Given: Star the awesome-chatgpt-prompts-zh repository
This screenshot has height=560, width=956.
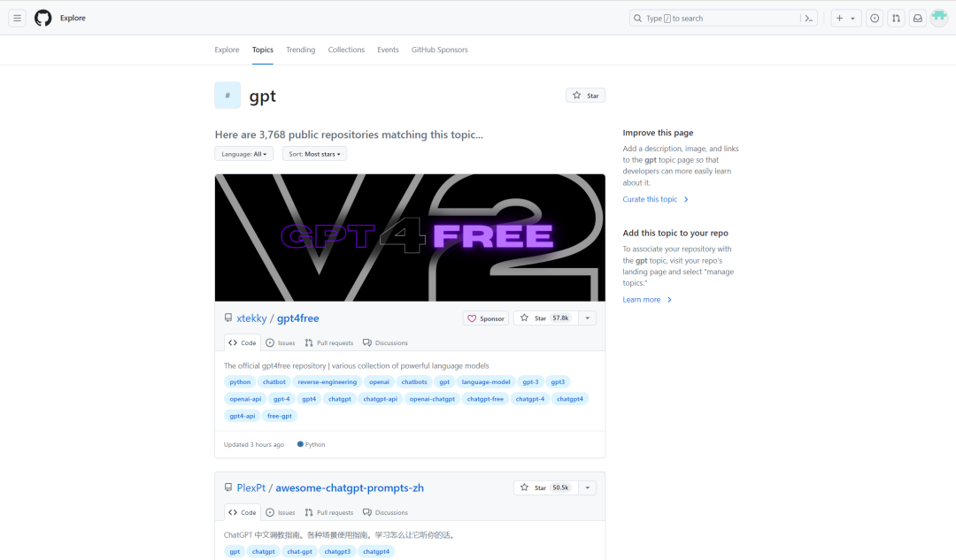Looking at the screenshot, I should click(546, 487).
